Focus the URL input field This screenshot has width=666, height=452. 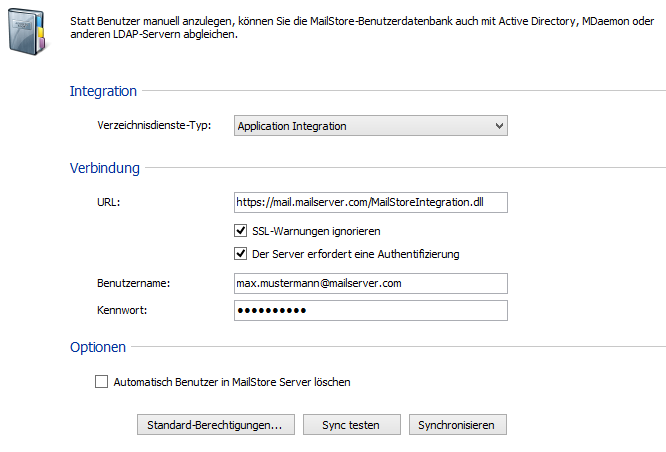(370, 202)
